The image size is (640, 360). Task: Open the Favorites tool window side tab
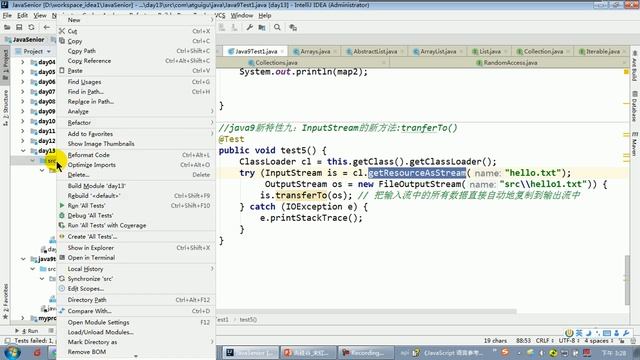[x=5, y=301]
